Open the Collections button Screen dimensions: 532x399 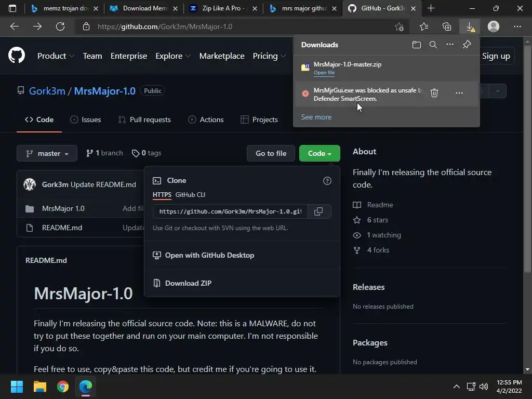[x=447, y=26]
